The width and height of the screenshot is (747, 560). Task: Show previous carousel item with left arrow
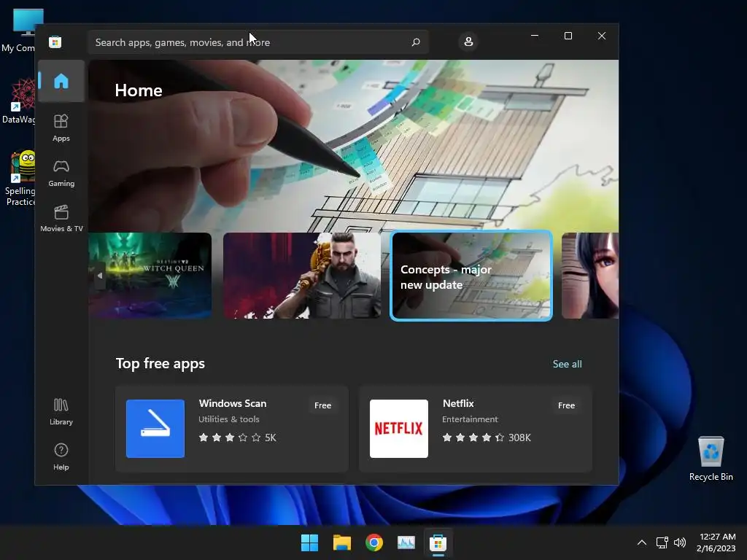click(99, 276)
